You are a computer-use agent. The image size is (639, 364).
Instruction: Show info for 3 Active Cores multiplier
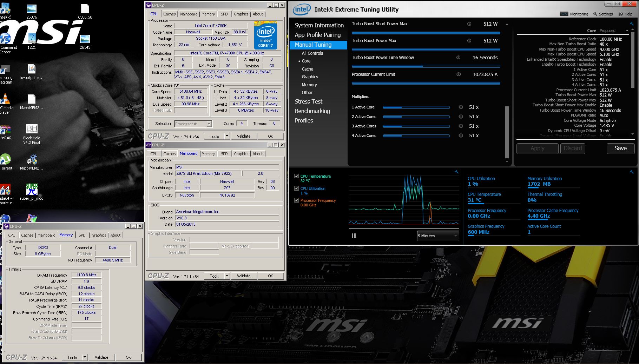coord(461,126)
